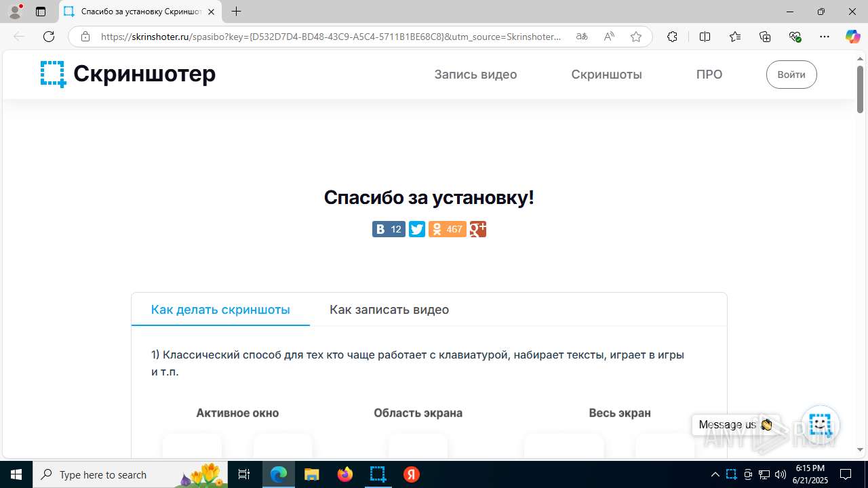This screenshot has height=488, width=868.
Task: Click the Type here to search box
Action: pos(131,474)
